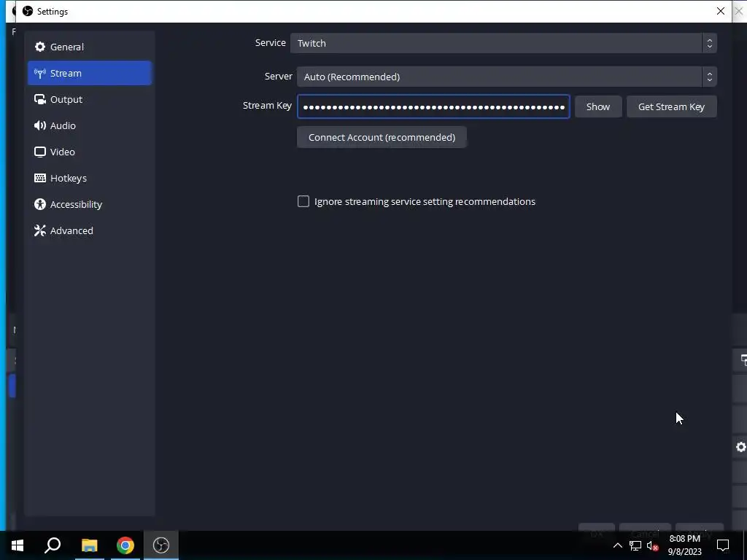Click into the Stream Key password field
This screenshot has height=560, width=747.
point(433,106)
